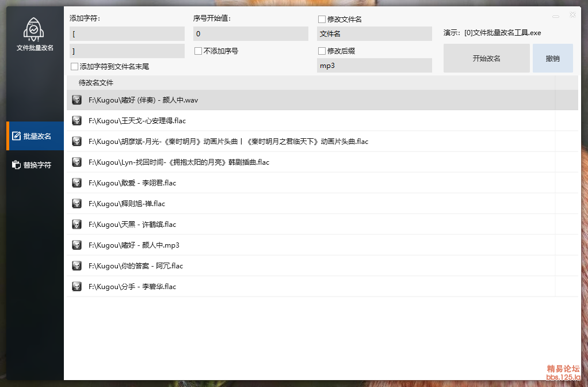Click the 开始改名 button

pyautogui.click(x=486, y=58)
